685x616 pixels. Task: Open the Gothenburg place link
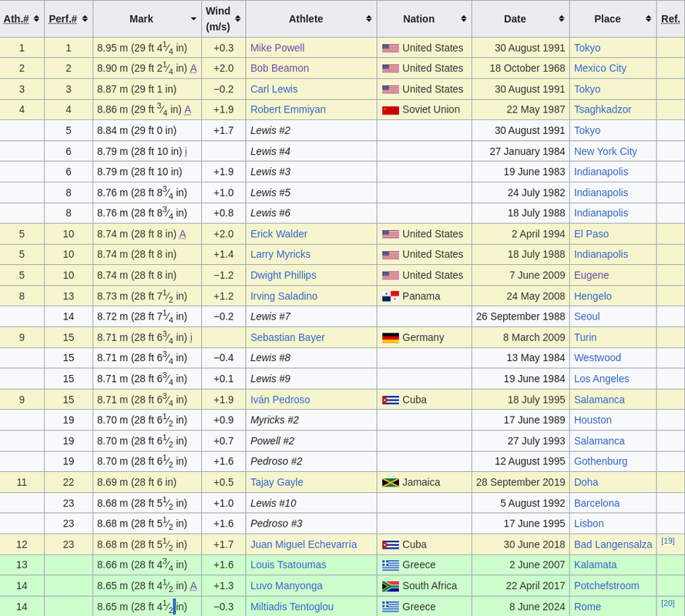coord(600,461)
